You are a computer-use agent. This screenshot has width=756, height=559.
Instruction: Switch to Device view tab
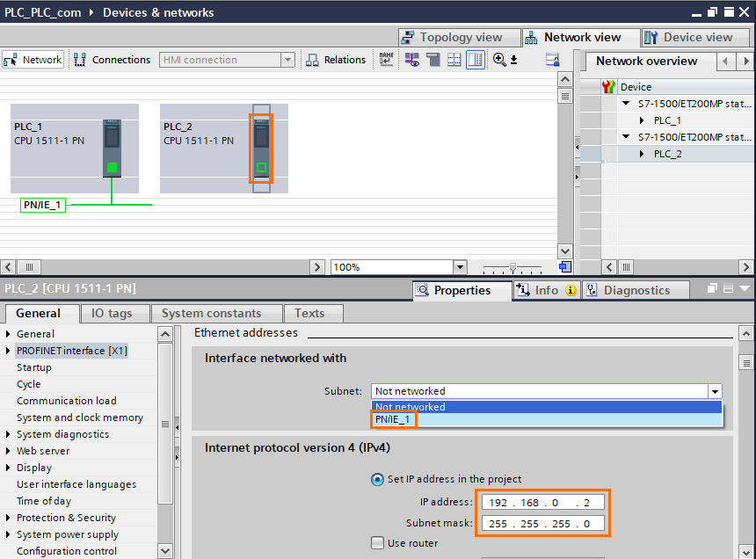[695, 37]
